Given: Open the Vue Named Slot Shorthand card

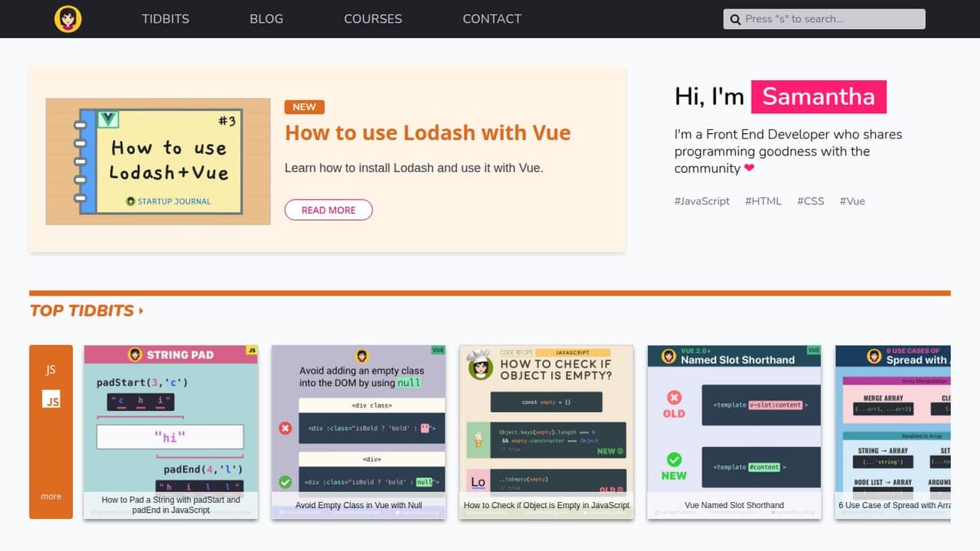Looking at the screenshot, I should click(734, 432).
